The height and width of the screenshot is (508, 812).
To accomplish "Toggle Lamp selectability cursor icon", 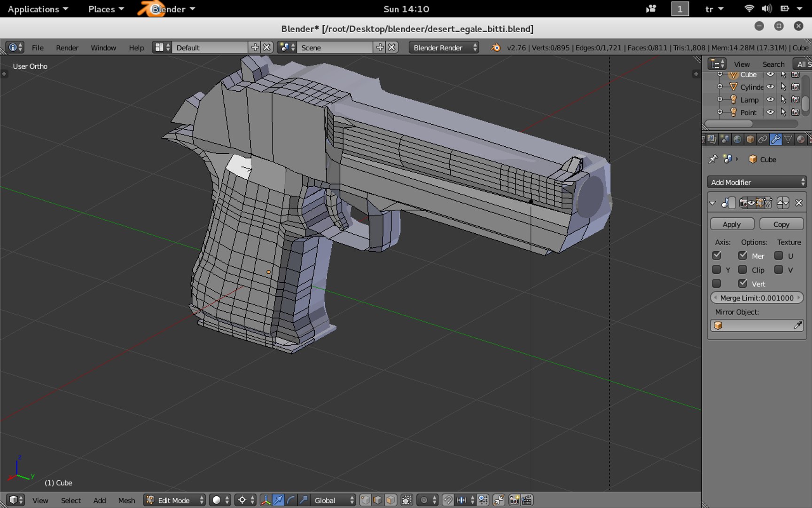I will 783,99.
